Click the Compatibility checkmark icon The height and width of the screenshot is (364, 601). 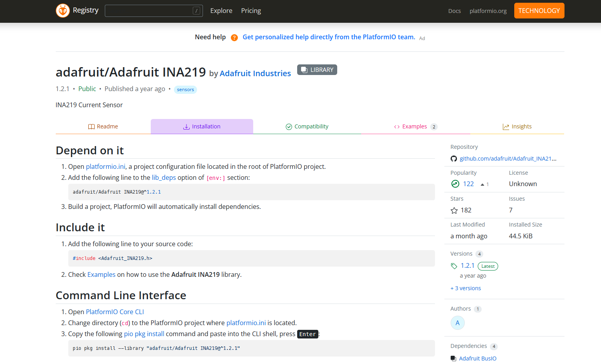click(289, 126)
